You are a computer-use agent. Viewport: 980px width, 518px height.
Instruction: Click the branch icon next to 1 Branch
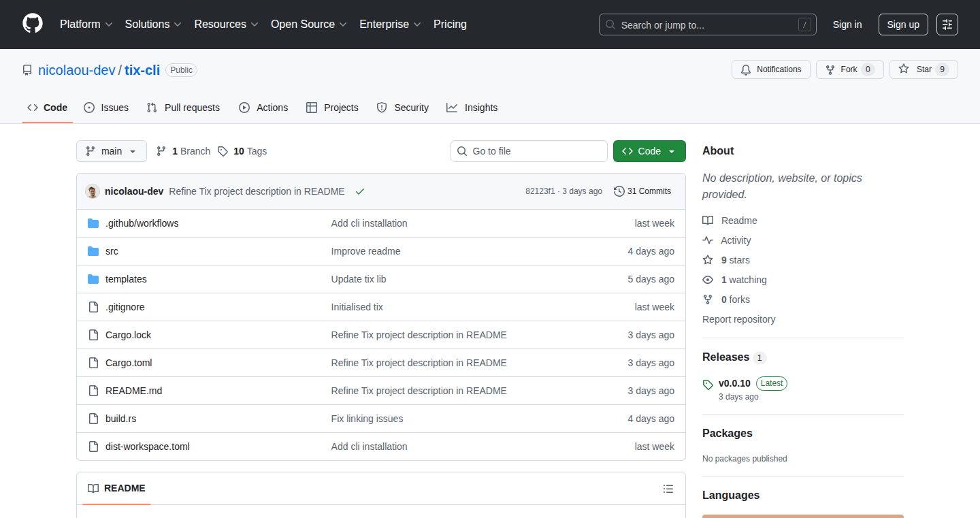click(x=161, y=151)
